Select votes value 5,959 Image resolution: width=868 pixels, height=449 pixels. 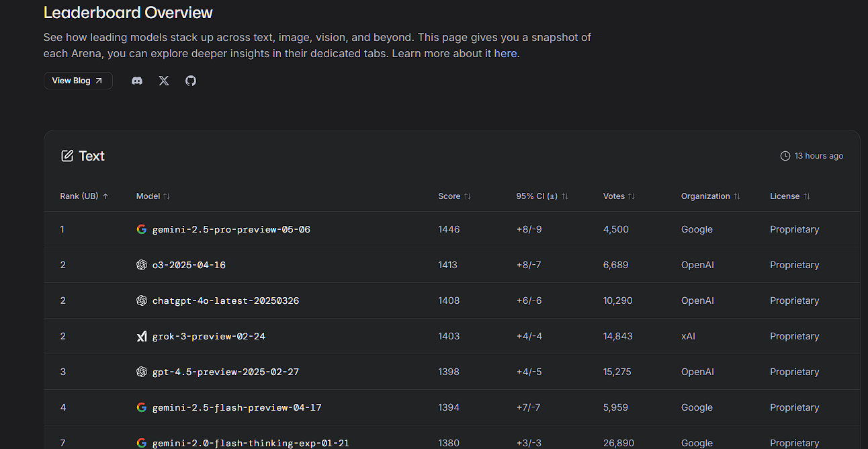616,407
